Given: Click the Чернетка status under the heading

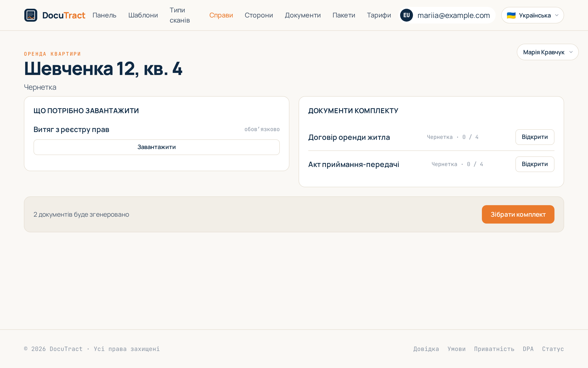Looking at the screenshot, I should coord(40,87).
